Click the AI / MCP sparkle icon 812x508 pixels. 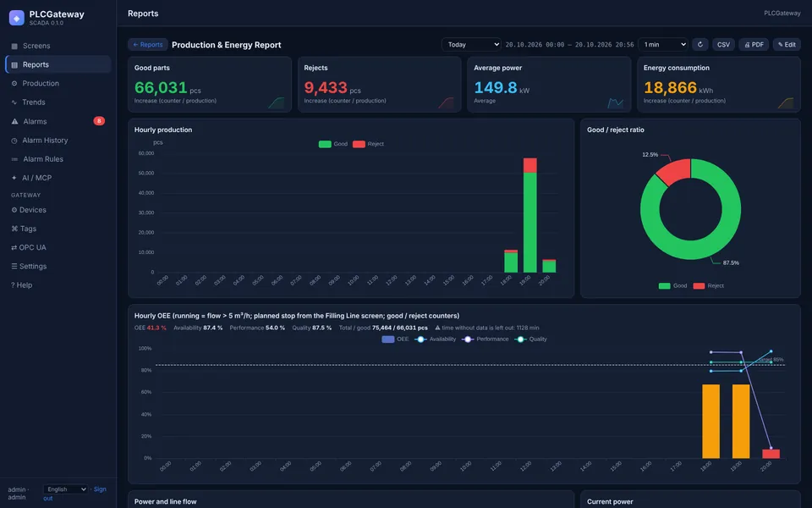point(14,178)
